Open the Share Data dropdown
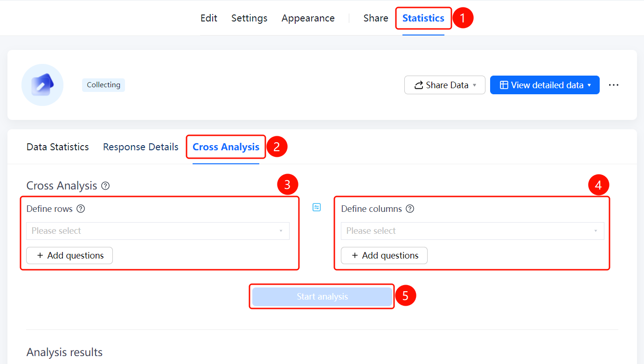644x364 pixels. click(445, 85)
